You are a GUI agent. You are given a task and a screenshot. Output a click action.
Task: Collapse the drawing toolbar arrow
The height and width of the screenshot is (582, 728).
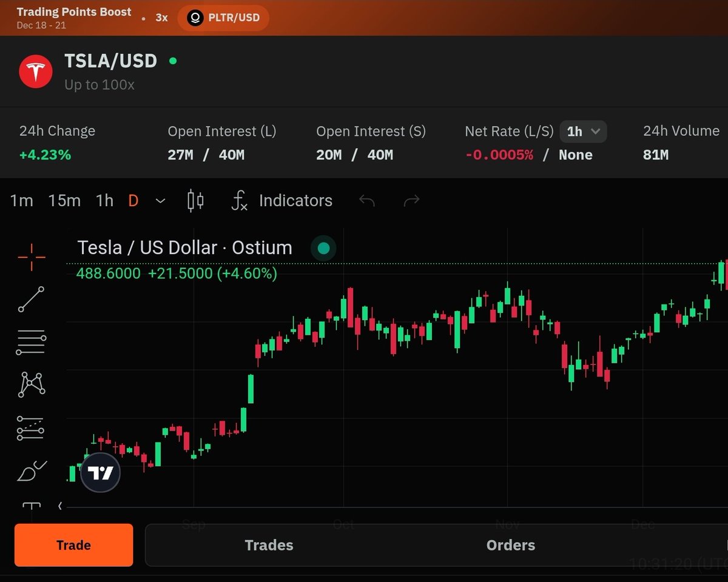60,506
